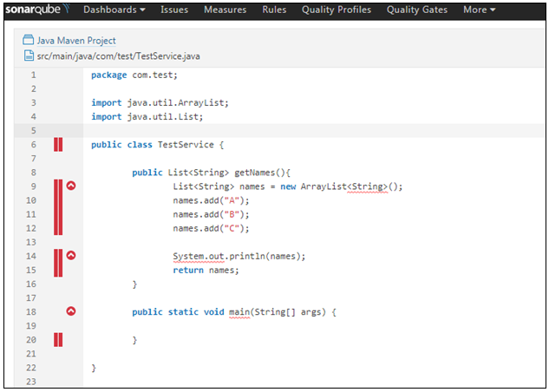The height and width of the screenshot is (392, 549).
Task: Select line number 22 in the gutter
Action: [x=31, y=368]
